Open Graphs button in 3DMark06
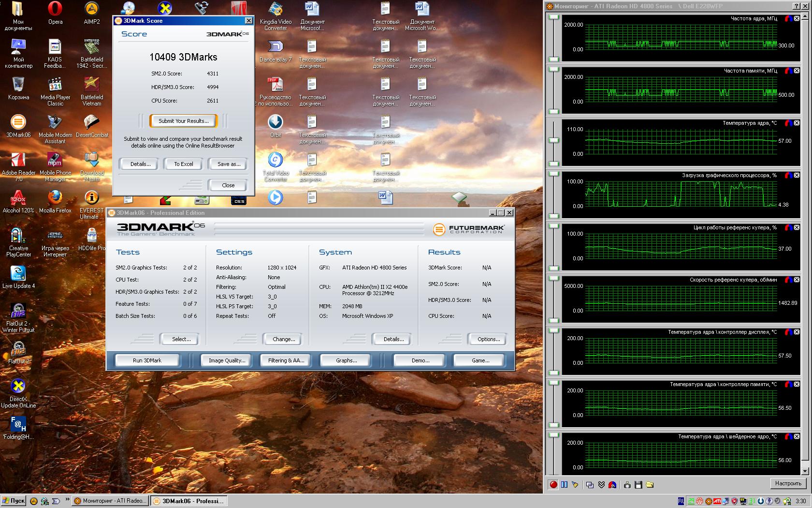Screen dimensions: 812x508 tap(346, 360)
